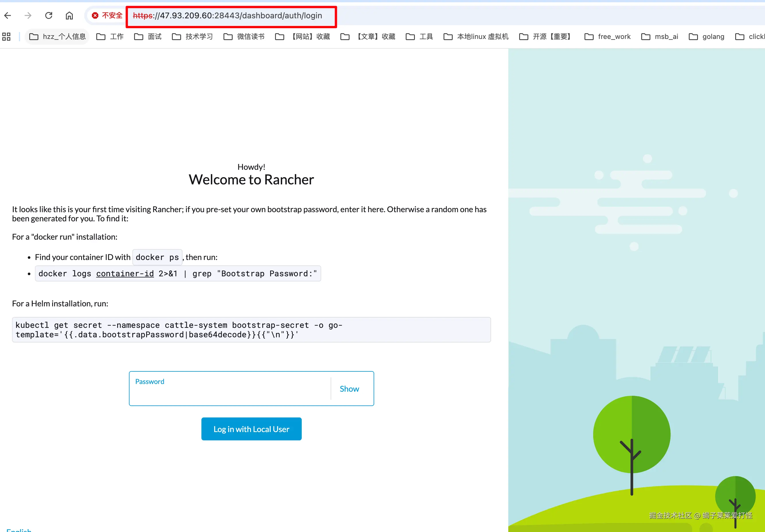Click the Howdy! greeting text
This screenshot has width=765, height=532.
(252, 167)
